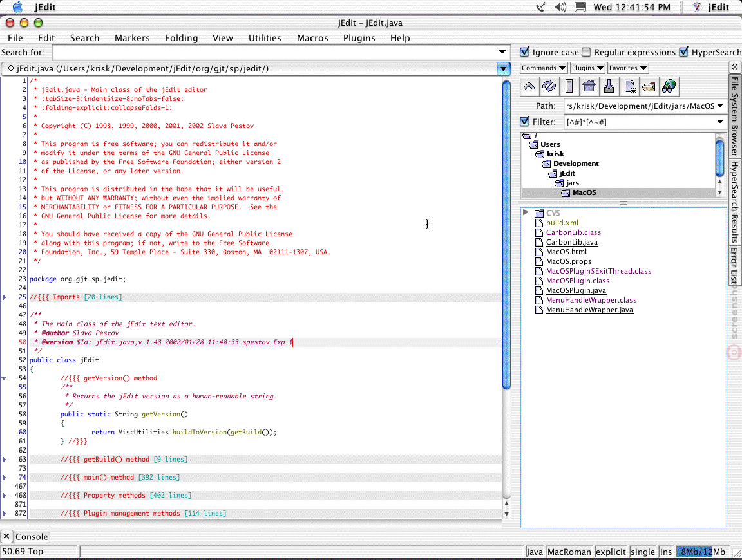Viewport: 742px width, 560px height.
Task: Open the Folding menu
Action: pos(181,38)
